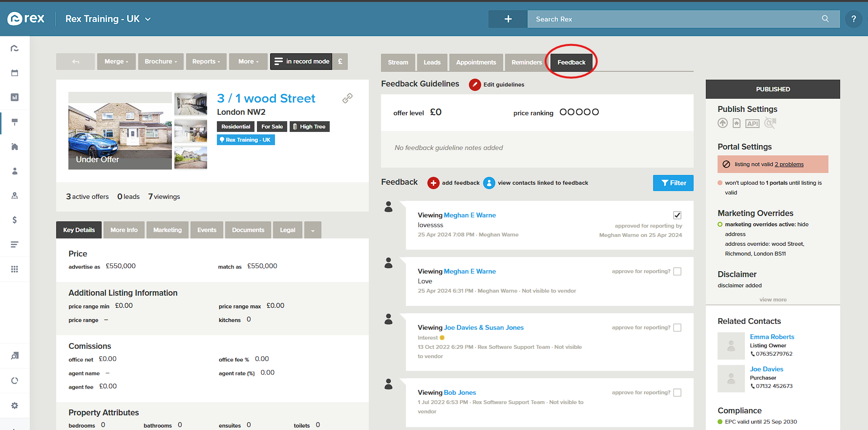Image resolution: width=868 pixels, height=430 pixels.
Task: Open the main house photo thumbnail
Action: 120,130
